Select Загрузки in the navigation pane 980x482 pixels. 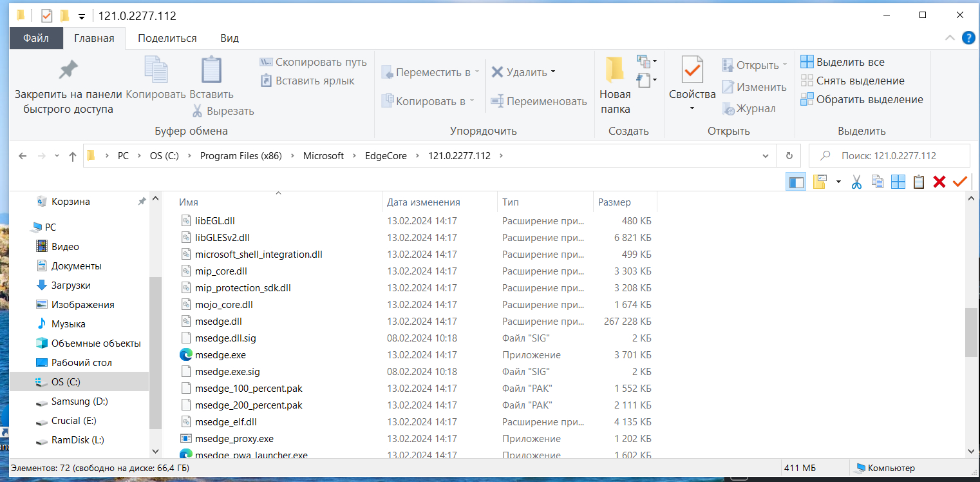click(71, 285)
